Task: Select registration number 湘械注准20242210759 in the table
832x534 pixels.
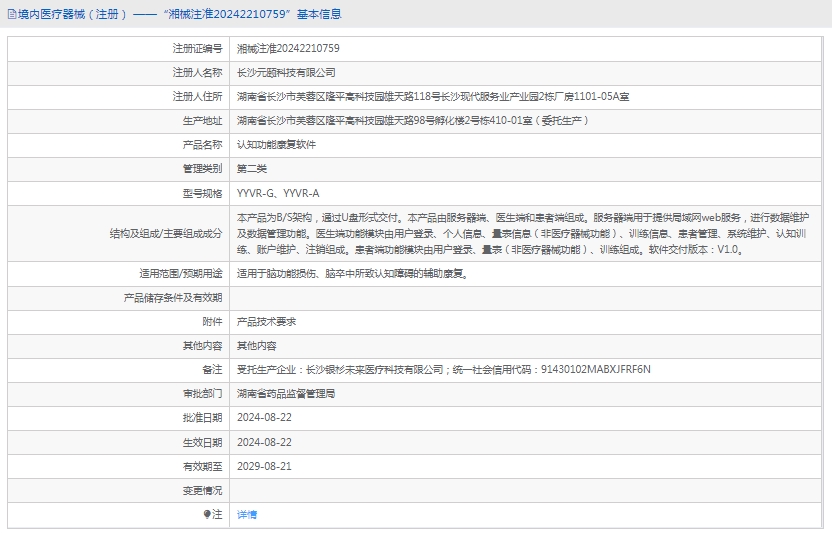Action: (287, 48)
